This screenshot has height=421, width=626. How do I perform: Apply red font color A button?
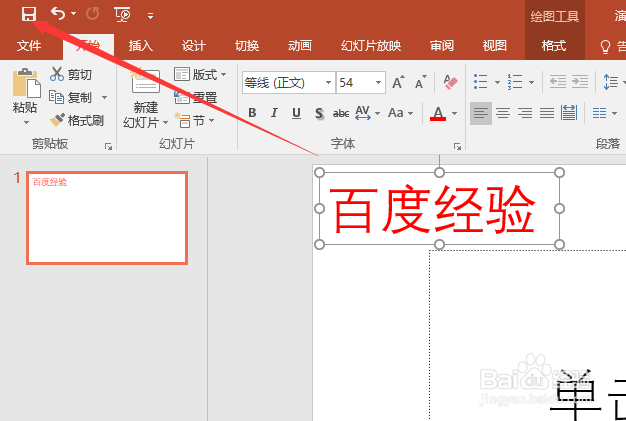point(438,113)
